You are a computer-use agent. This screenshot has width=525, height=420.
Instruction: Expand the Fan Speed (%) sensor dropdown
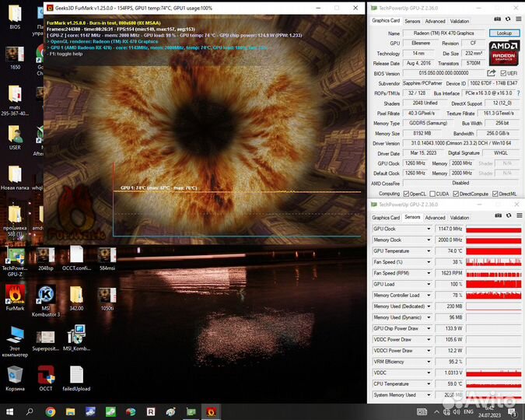pyautogui.click(x=429, y=262)
